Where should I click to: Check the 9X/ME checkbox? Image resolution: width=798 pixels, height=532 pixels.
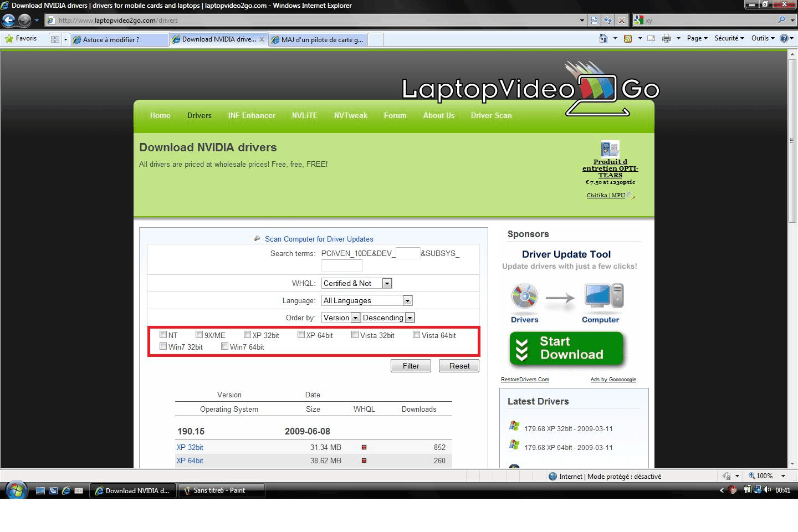[199, 335]
